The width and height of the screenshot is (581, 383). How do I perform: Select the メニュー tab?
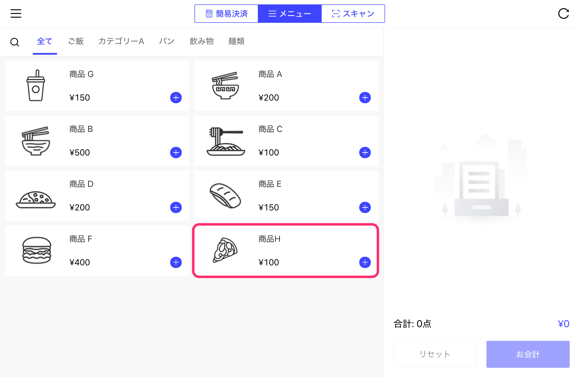tap(290, 14)
